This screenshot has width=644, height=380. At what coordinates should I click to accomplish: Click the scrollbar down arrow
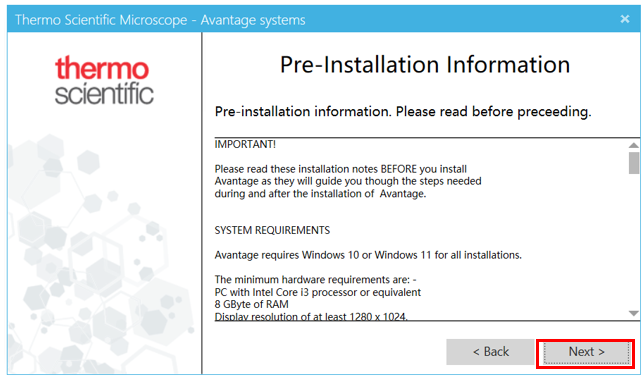tap(634, 313)
